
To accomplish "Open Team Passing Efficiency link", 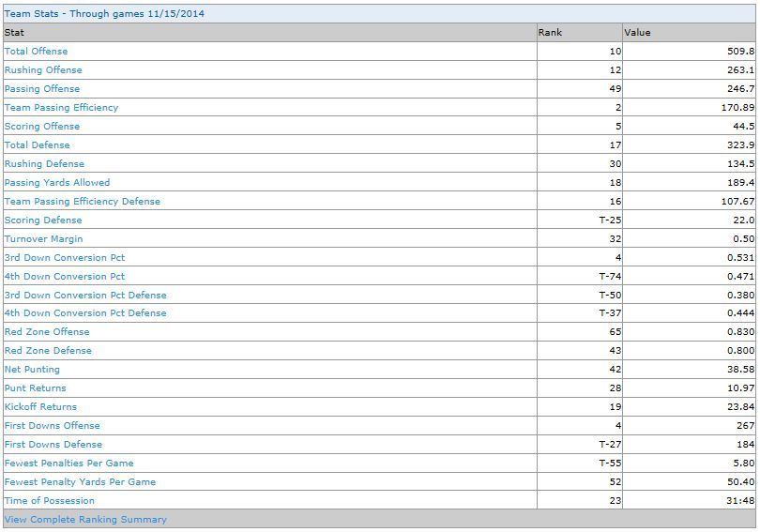I will coord(61,108).
